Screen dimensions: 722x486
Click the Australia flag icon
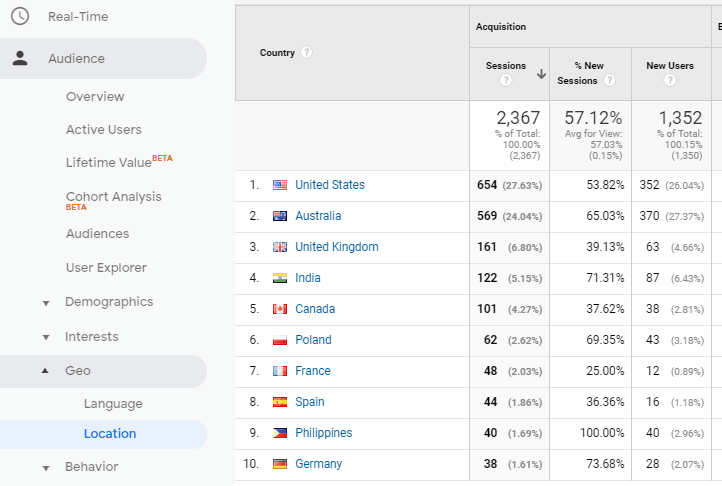click(280, 216)
